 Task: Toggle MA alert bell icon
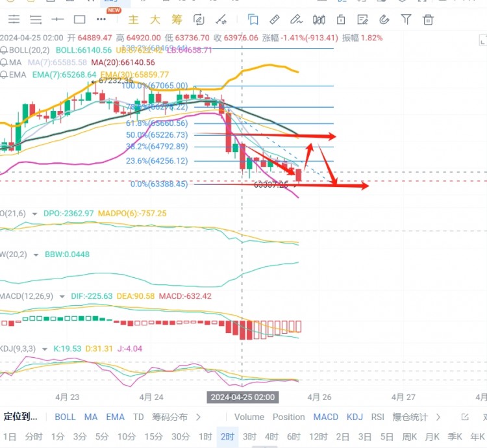pyautogui.click(x=4, y=62)
